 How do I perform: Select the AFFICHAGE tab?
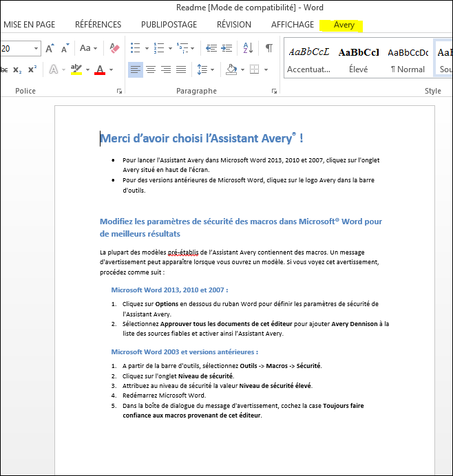pos(293,25)
